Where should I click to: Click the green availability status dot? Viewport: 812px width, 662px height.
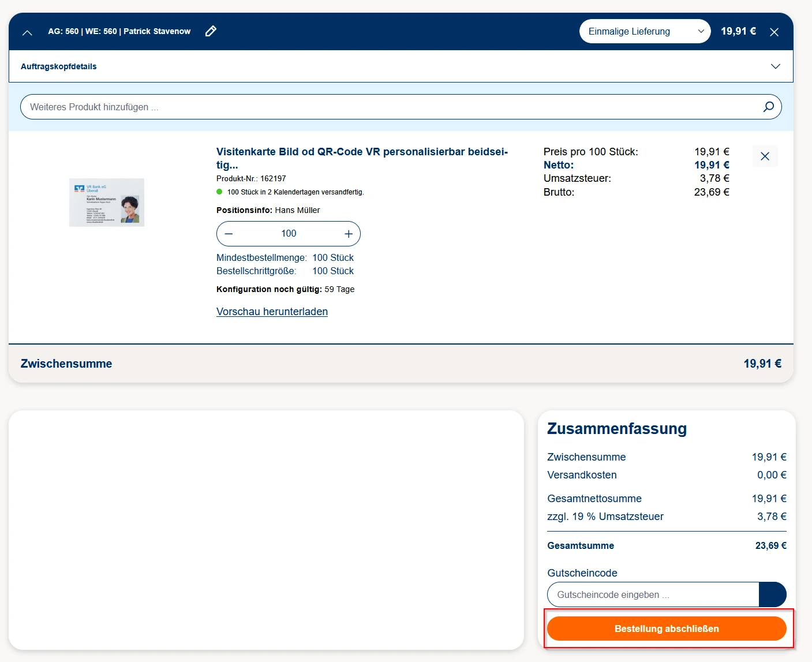pyautogui.click(x=219, y=192)
